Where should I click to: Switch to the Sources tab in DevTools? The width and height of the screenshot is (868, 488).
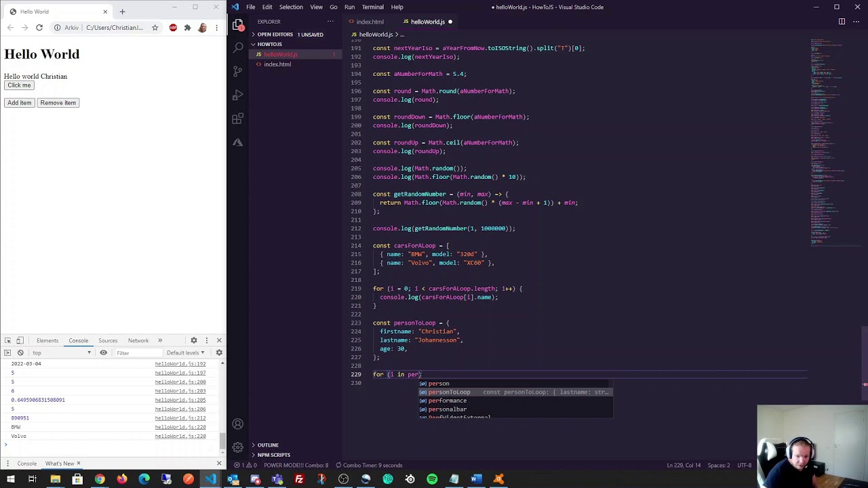pyautogui.click(x=108, y=340)
